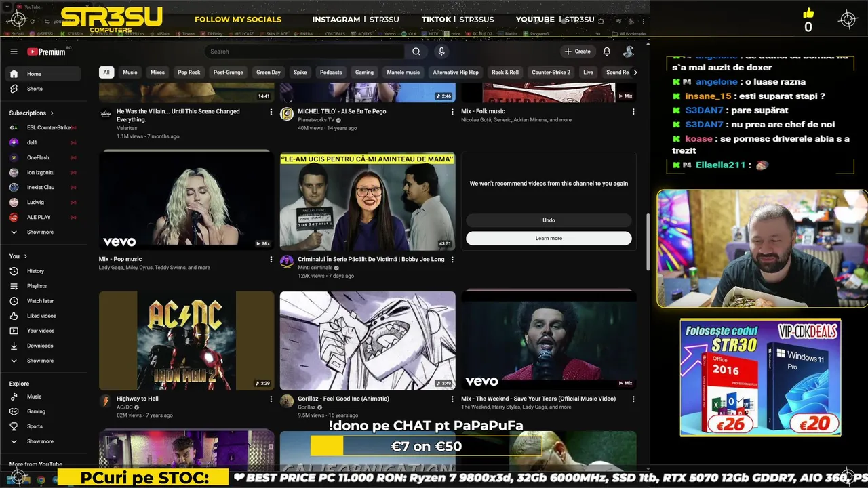Open Your videos in the sidebar

point(43,331)
